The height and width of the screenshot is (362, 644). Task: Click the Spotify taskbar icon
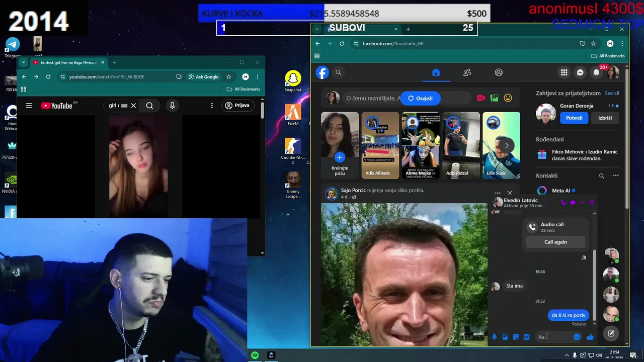point(255,355)
